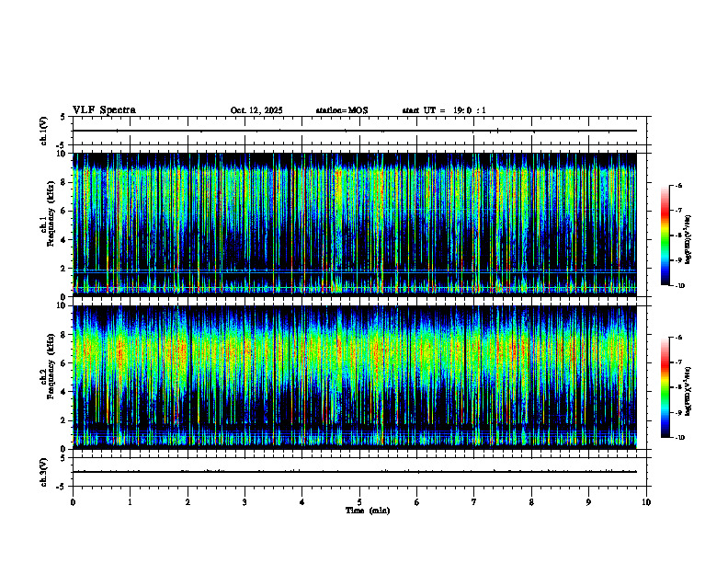Select the ch.2 color bar log(PSD) label
728x563 pixels.
(688, 391)
